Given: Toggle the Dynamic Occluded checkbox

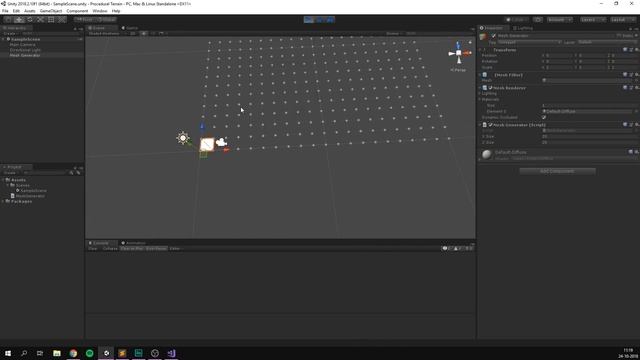Looking at the screenshot, I should point(544,117).
